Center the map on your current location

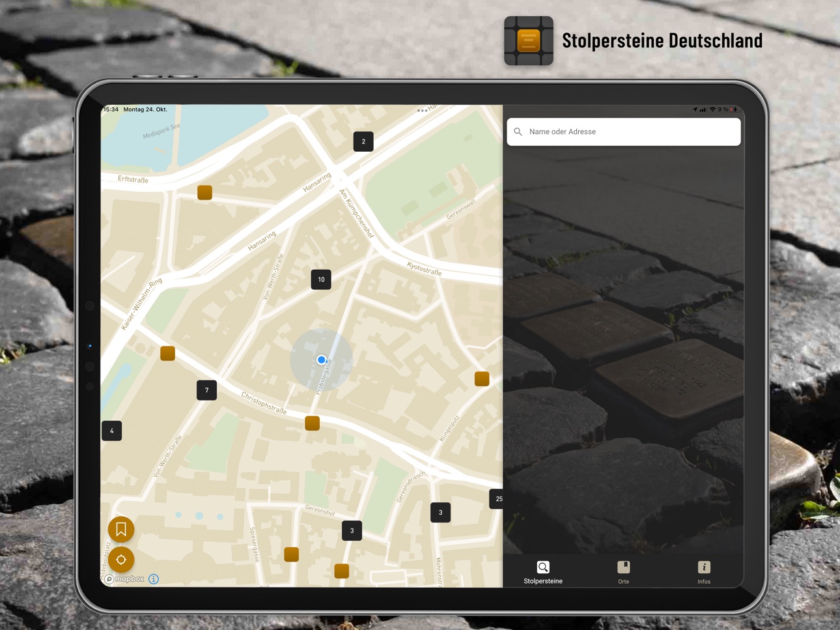(x=121, y=560)
